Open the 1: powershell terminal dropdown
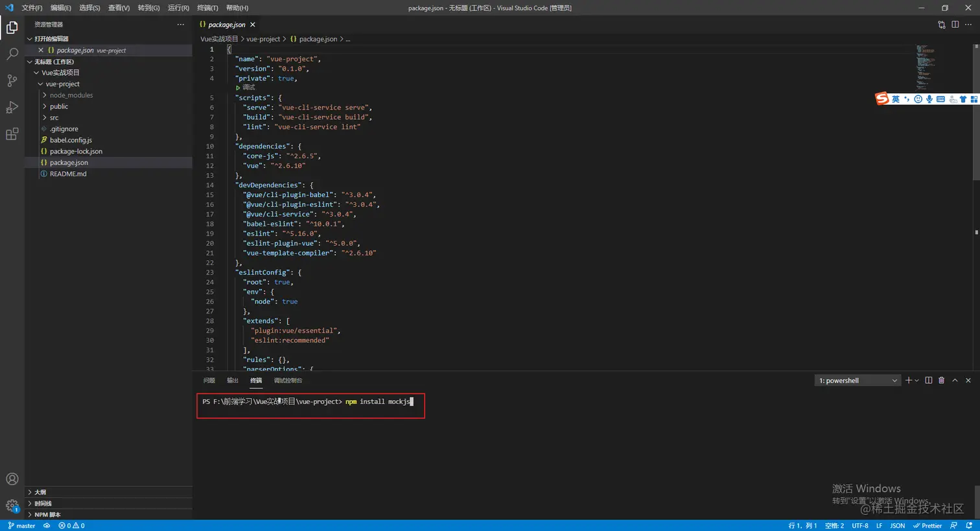Viewport: 980px width, 531px height. pos(857,381)
